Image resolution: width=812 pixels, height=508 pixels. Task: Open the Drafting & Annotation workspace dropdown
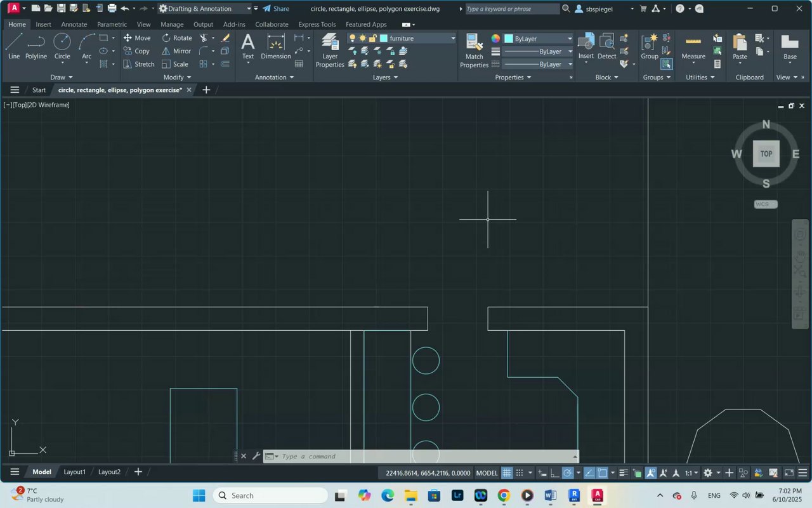[204, 8]
